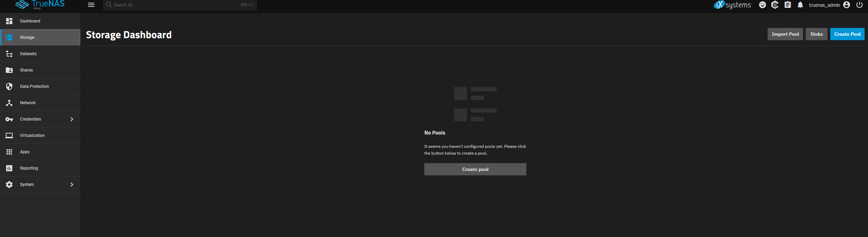Select the Apps grid icon
Screen dimensions: 868x237
[9, 152]
